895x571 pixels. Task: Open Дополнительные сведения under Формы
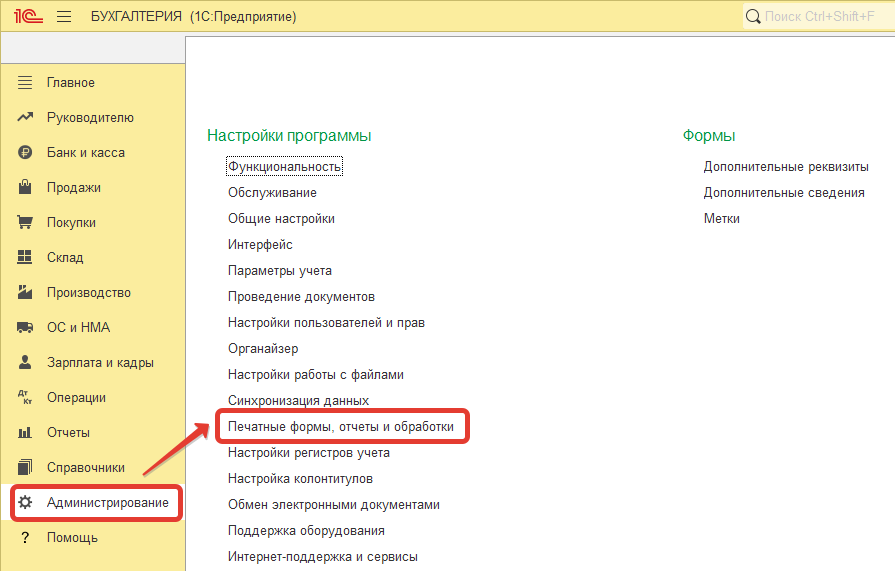click(784, 192)
